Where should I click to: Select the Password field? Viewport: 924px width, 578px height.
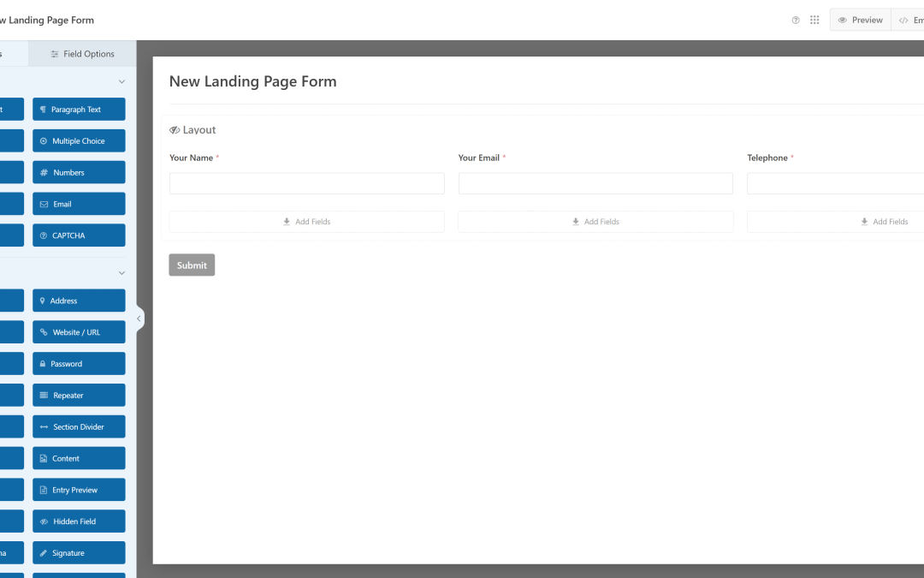point(79,363)
